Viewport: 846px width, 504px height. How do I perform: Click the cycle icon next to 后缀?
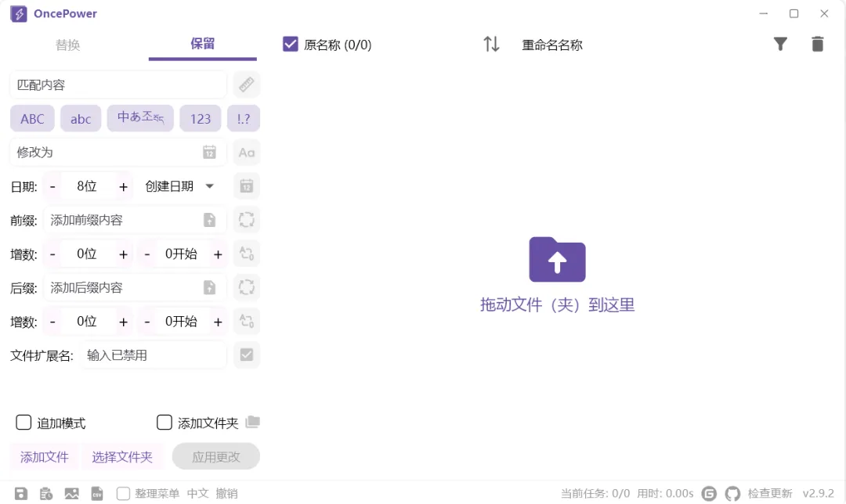pos(247,287)
